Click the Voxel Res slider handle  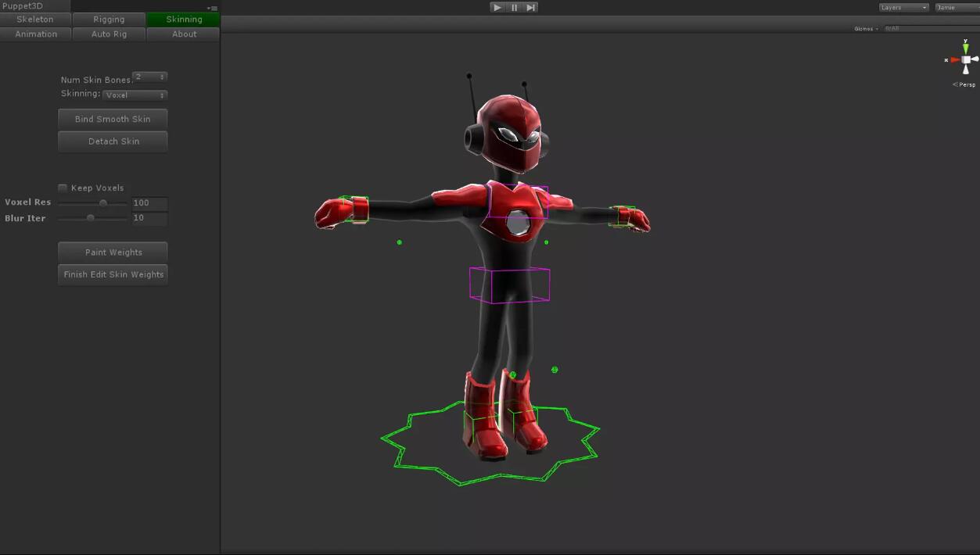(103, 203)
